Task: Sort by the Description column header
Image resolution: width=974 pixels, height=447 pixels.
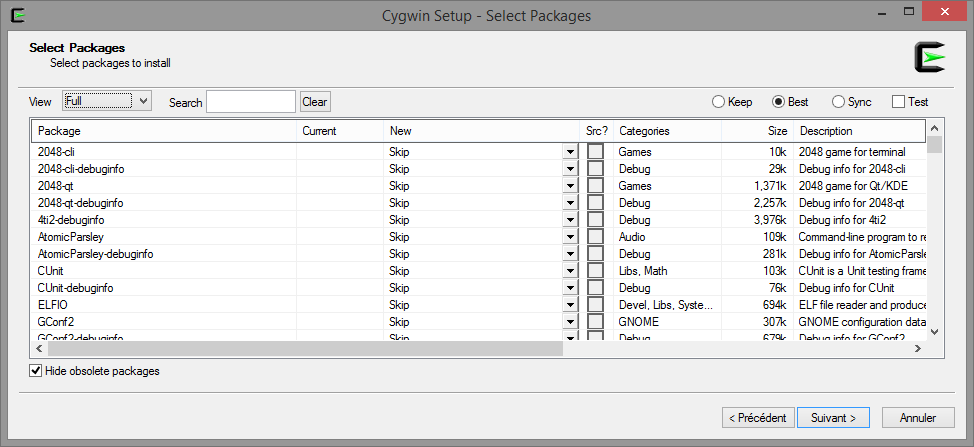Action: click(x=860, y=131)
